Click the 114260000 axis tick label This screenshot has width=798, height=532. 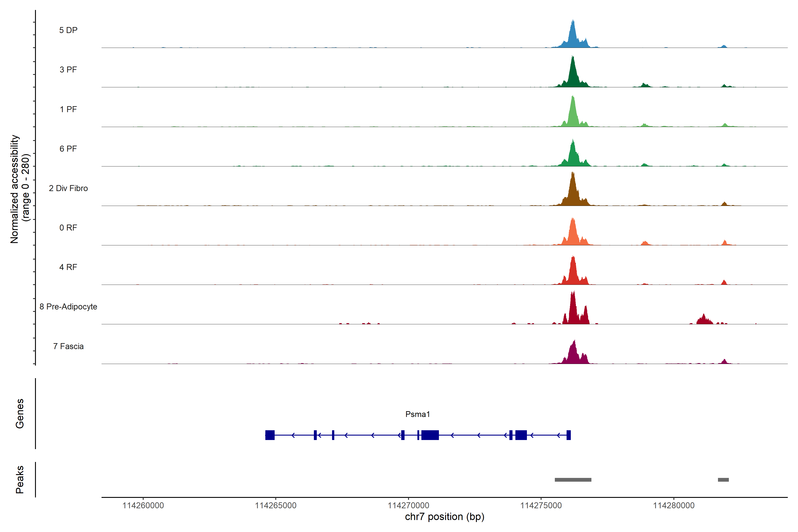click(x=143, y=506)
